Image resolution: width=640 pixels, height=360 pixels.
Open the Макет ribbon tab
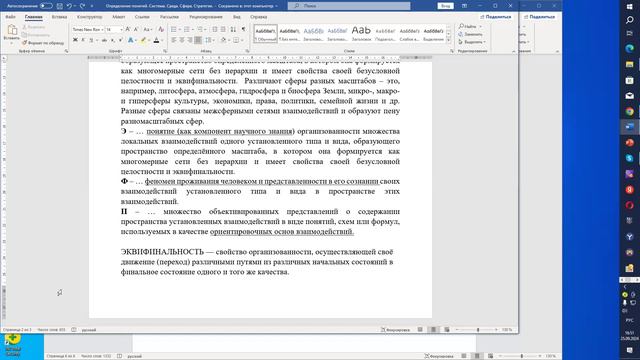pyautogui.click(x=118, y=17)
